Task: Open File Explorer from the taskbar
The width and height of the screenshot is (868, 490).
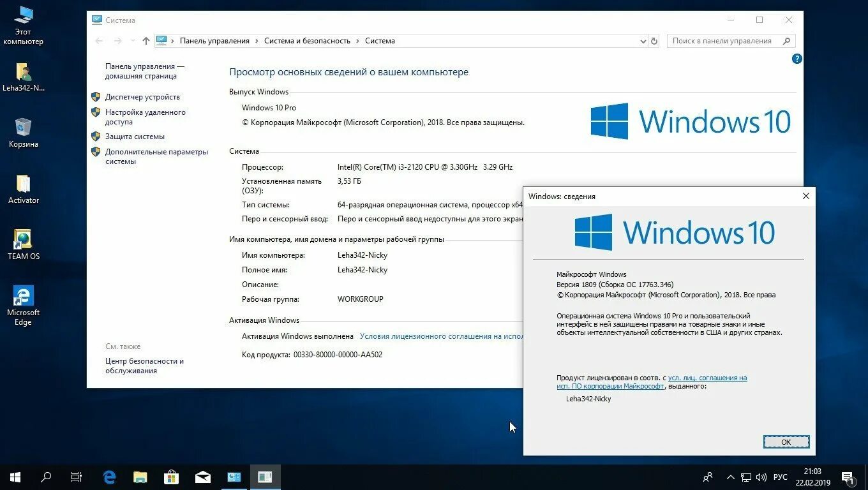Action: tap(140, 477)
